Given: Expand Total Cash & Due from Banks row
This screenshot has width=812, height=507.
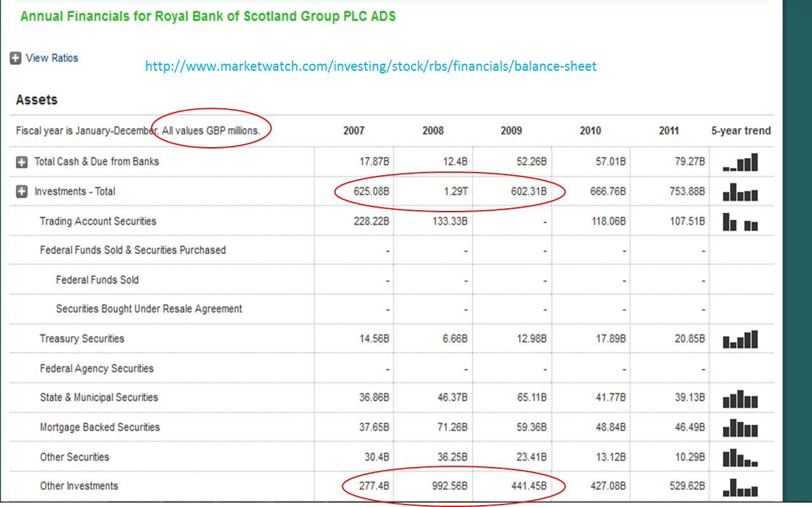Looking at the screenshot, I should (x=22, y=162).
